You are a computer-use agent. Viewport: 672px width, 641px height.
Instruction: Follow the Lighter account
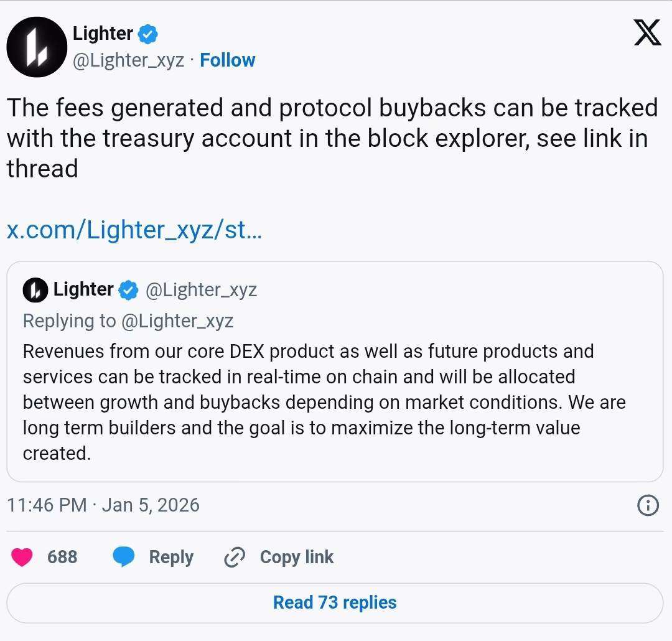pyautogui.click(x=227, y=60)
